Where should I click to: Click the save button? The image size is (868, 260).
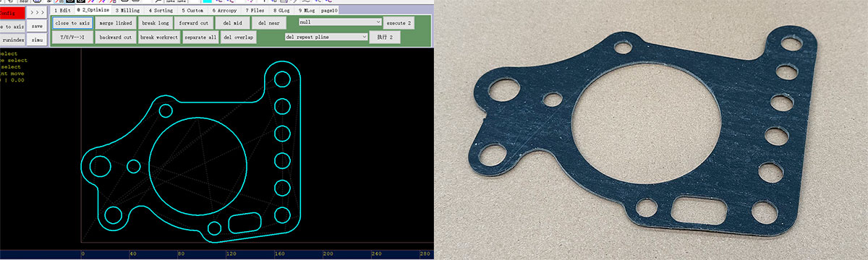pos(38,26)
